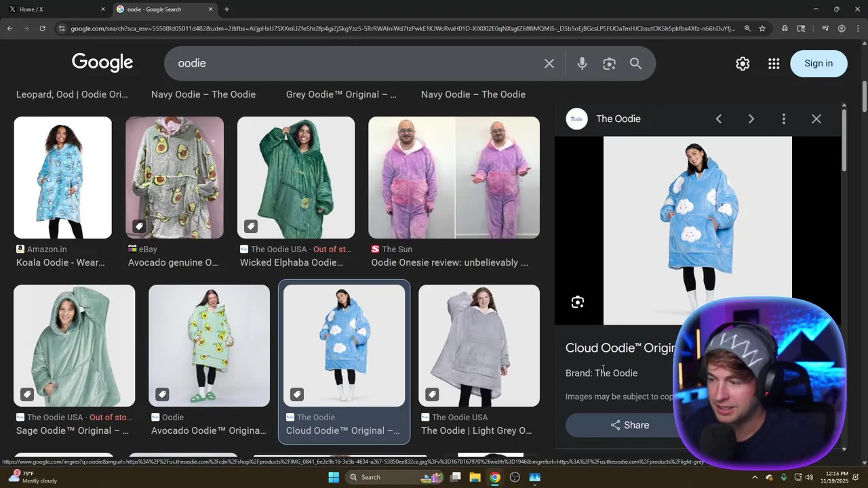Select the Cloud Oodie Original thumbnail

click(344, 346)
